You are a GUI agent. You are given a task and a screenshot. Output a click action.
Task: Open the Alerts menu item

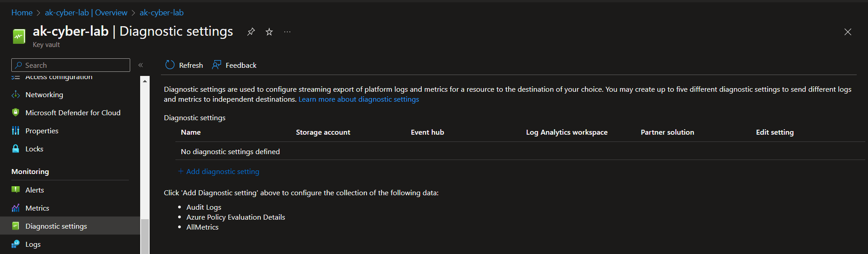pyautogui.click(x=35, y=190)
